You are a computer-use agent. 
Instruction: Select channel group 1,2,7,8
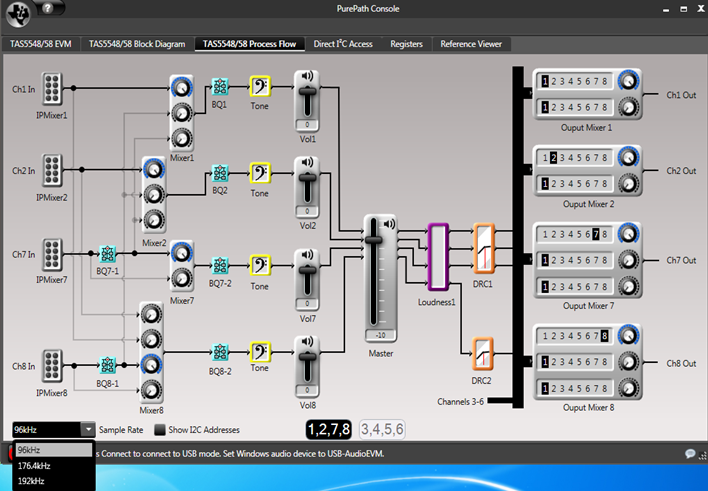[x=329, y=429]
